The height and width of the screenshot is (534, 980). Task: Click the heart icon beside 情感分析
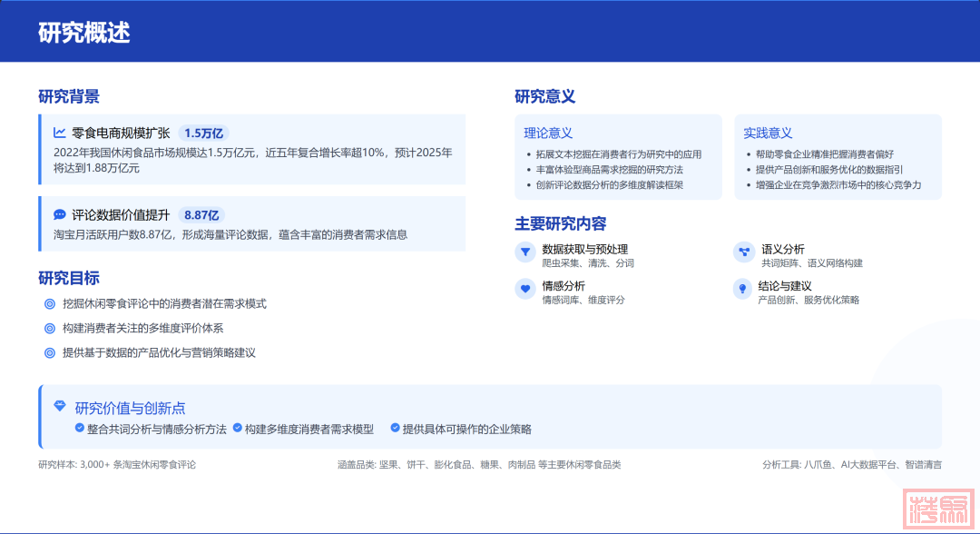click(x=524, y=289)
